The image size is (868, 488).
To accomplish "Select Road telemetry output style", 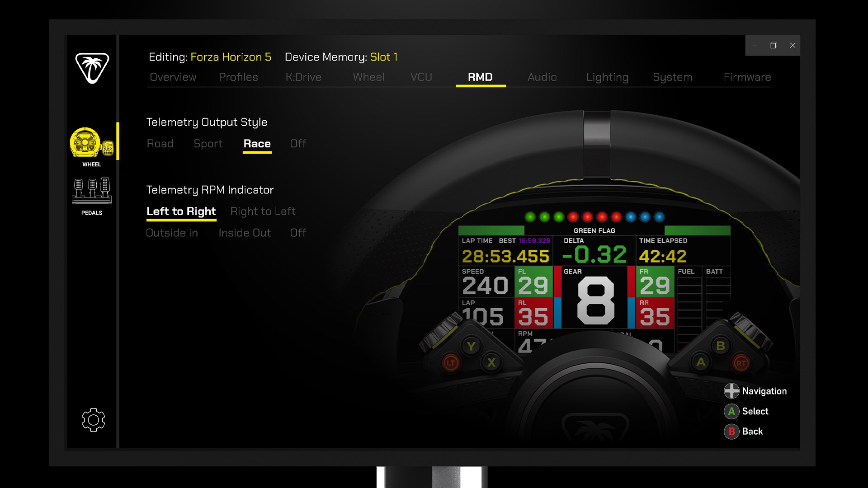I will coord(160,144).
